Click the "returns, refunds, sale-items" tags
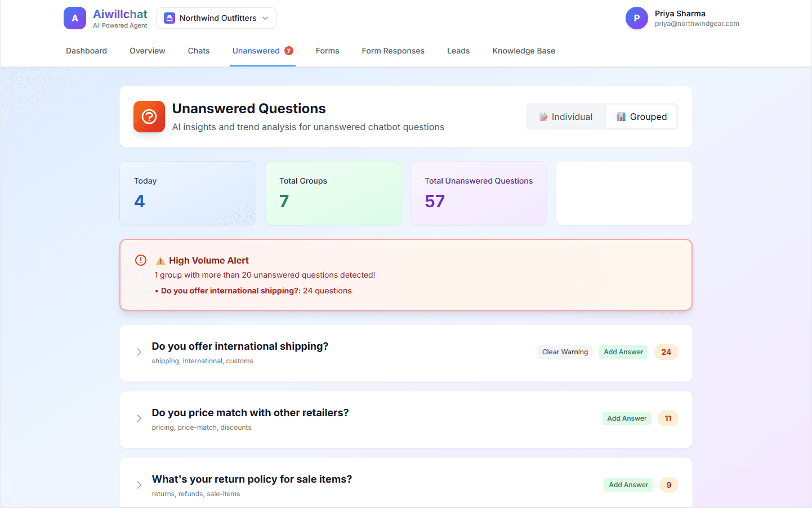 [196, 494]
